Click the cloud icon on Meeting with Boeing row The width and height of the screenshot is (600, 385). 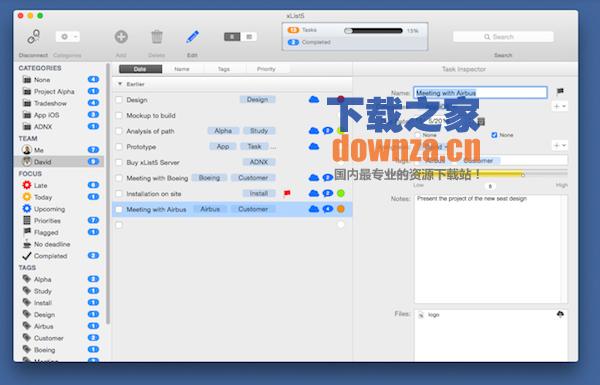(x=314, y=178)
